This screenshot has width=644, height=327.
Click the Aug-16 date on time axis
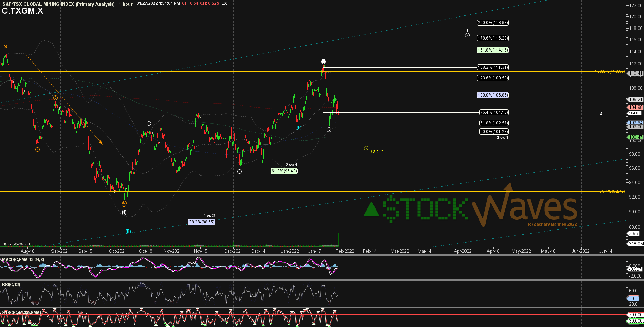[28, 251]
